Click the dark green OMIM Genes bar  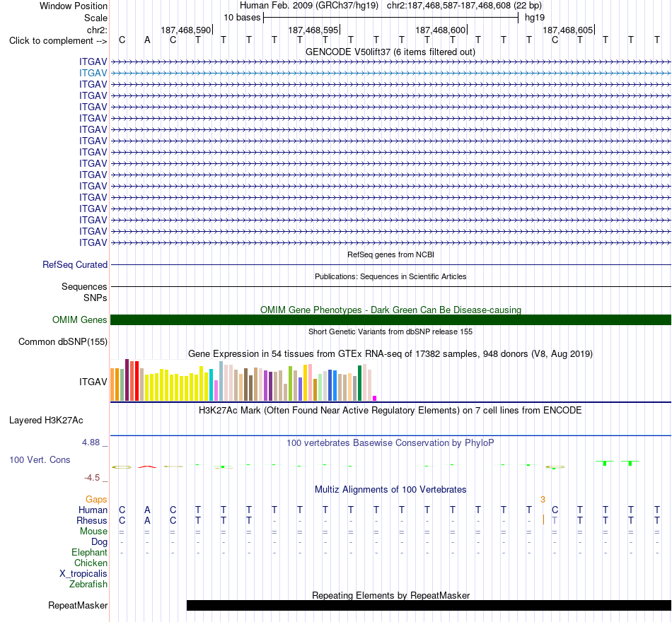click(390, 320)
